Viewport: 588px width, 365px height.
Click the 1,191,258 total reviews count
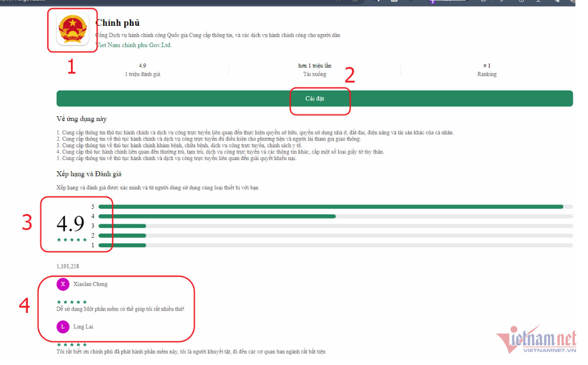[x=68, y=266]
